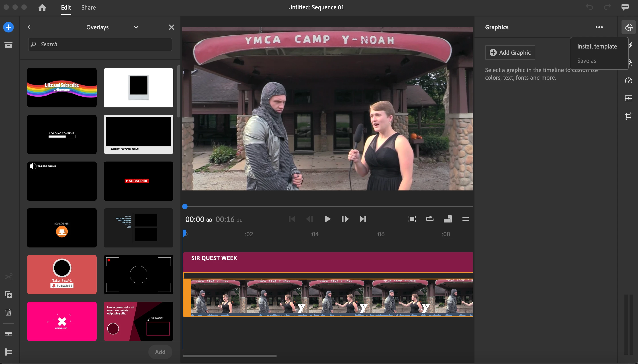Viewport: 638px width, 364px height.
Task: Toggle loop playback button
Action: (x=430, y=219)
